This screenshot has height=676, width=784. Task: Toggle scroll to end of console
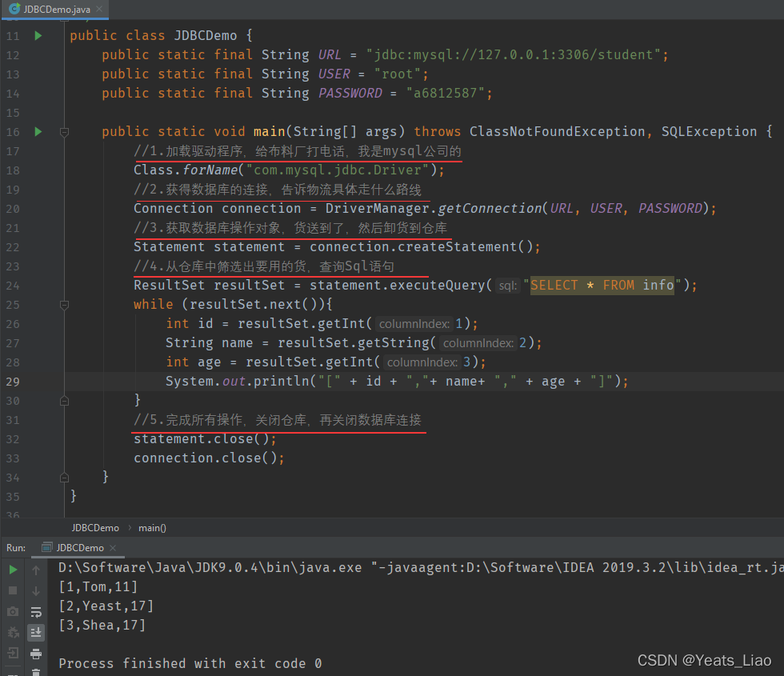click(36, 633)
